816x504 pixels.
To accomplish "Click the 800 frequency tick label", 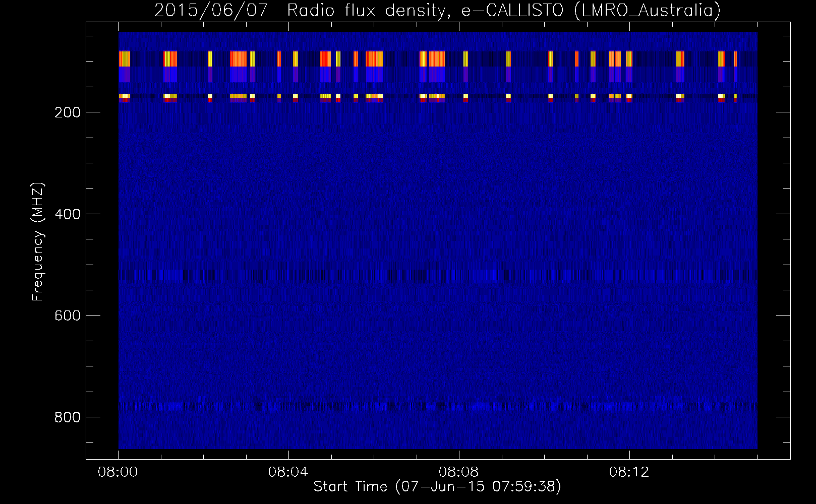I will pyautogui.click(x=67, y=417).
